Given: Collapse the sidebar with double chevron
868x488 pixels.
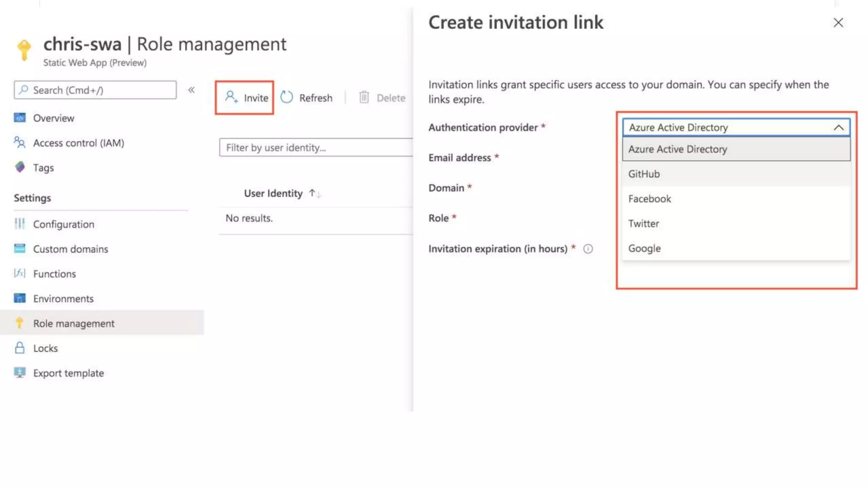Looking at the screenshot, I should click(x=192, y=90).
